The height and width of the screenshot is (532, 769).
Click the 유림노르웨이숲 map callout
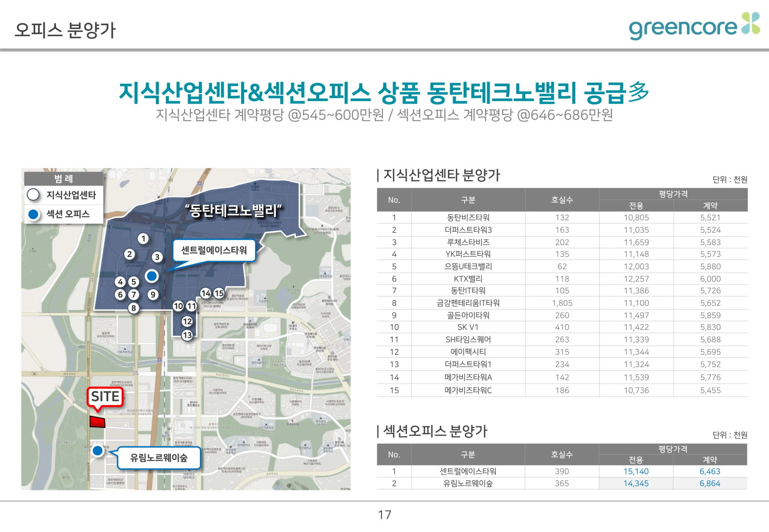(159, 458)
